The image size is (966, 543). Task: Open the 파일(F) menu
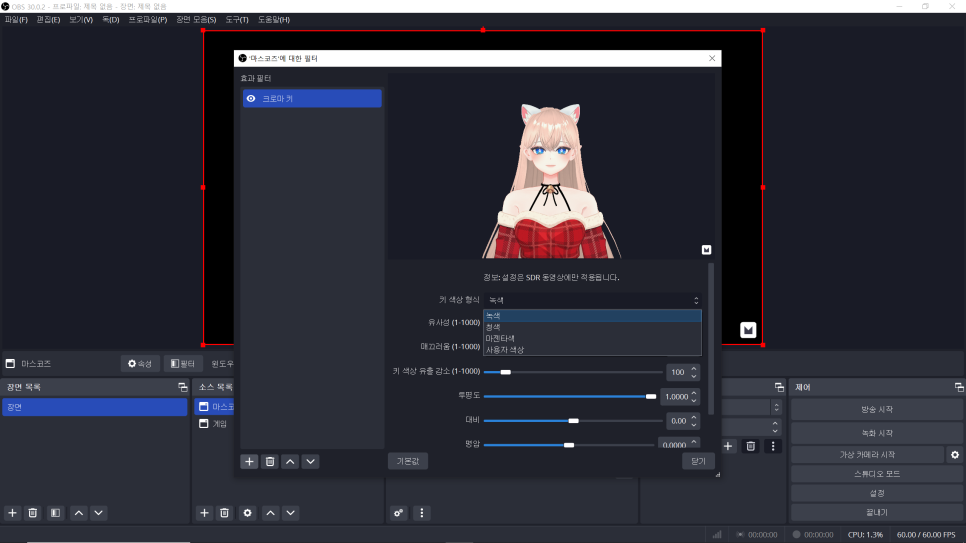(x=16, y=20)
